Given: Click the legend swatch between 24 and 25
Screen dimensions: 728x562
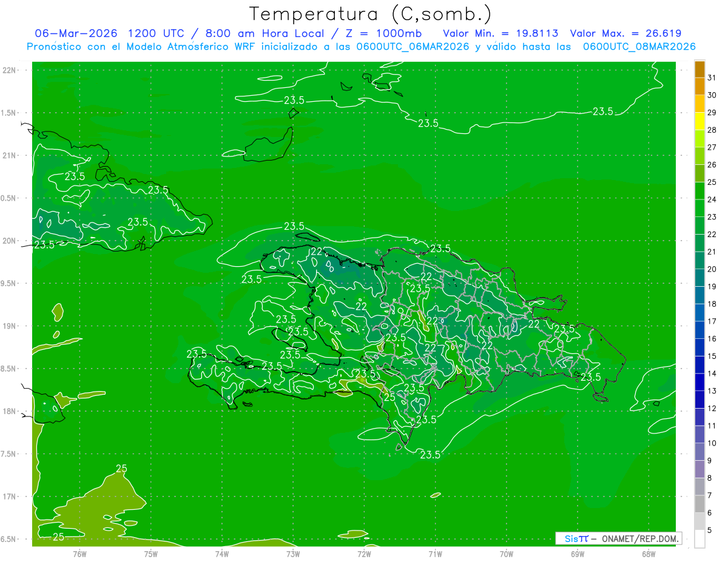Looking at the screenshot, I should [699, 190].
